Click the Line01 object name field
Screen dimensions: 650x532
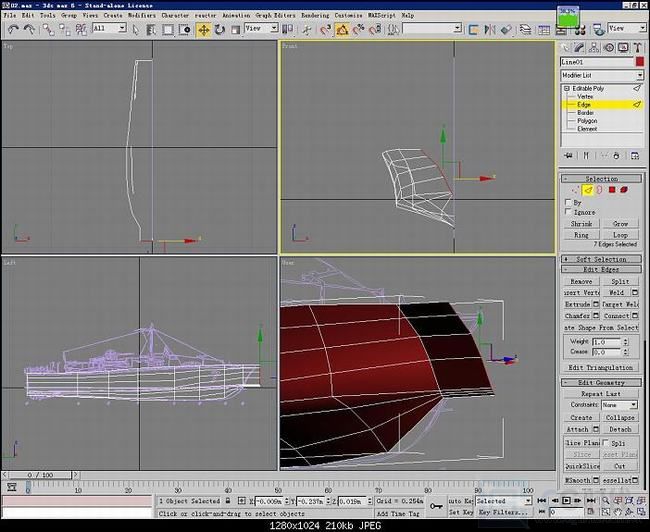click(x=597, y=62)
